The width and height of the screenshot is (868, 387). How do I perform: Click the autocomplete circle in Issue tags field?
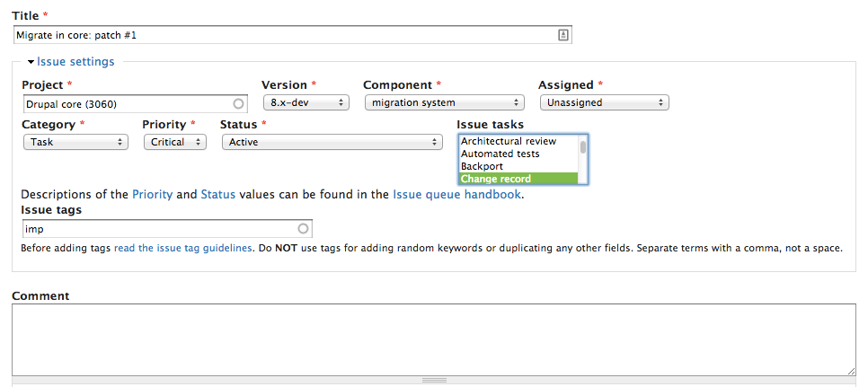tap(304, 228)
